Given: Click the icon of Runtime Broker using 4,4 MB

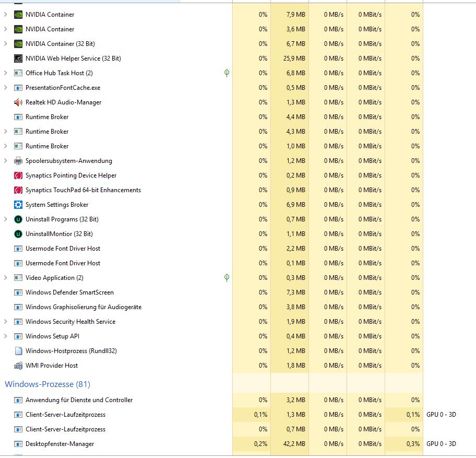Looking at the screenshot, I should tap(18, 117).
